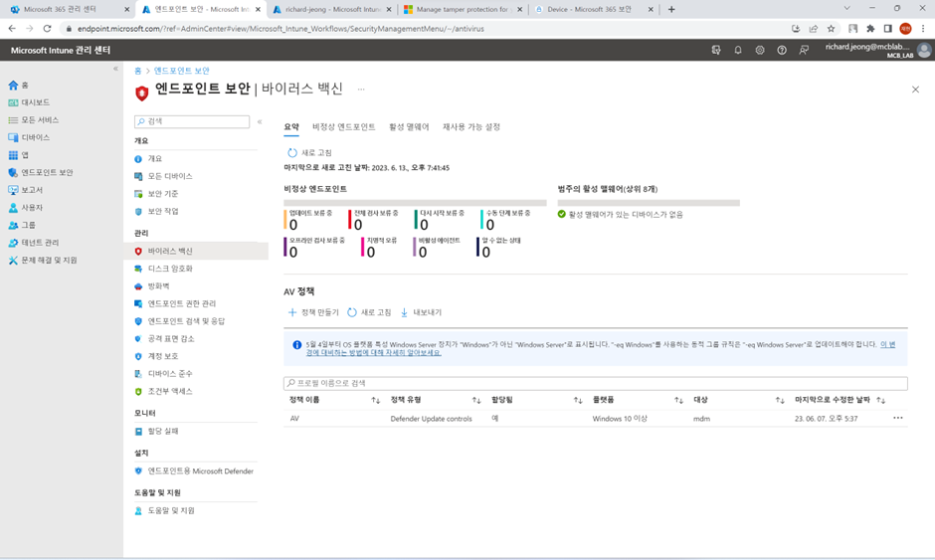Image resolution: width=935 pixels, height=560 pixels.
Task: Open 테넌트 관리 in left navigation
Action: 34,243
